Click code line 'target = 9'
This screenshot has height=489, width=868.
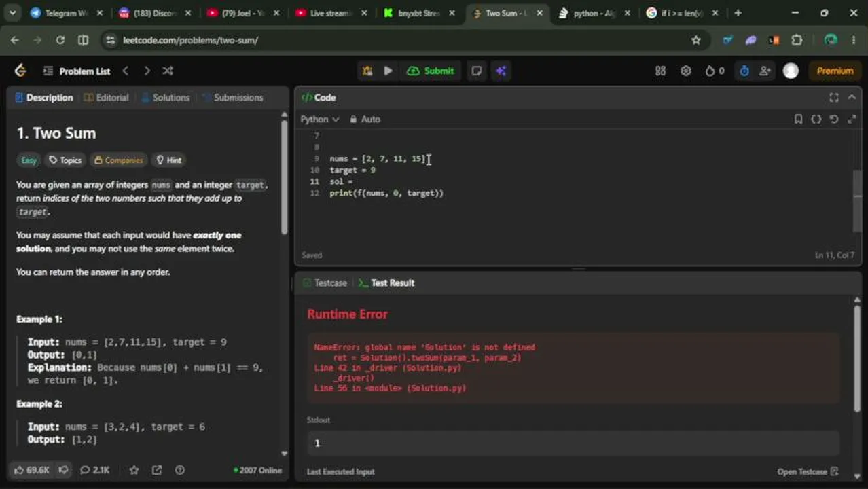click(352, 170)
